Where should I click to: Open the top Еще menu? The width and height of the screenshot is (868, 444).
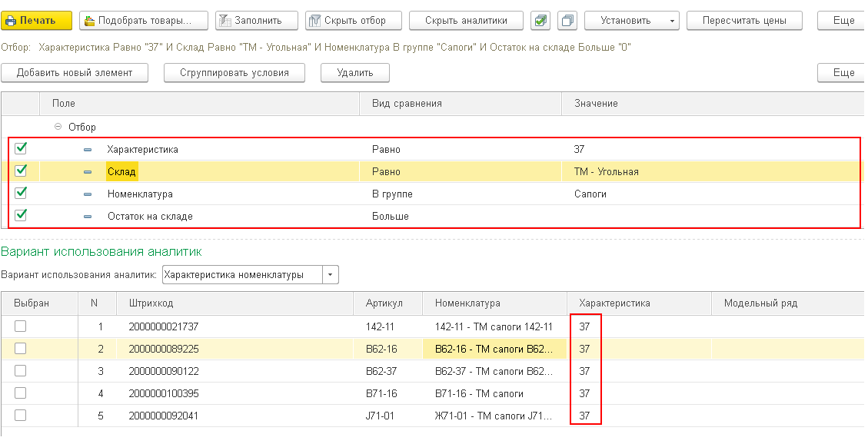[x=843, y=21]
